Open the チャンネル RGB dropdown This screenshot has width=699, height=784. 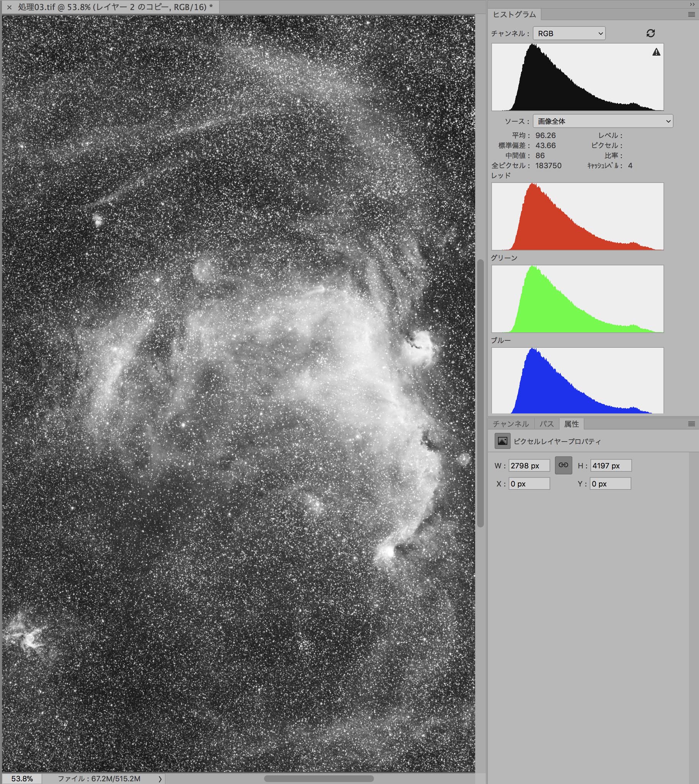tap(569, 33)
